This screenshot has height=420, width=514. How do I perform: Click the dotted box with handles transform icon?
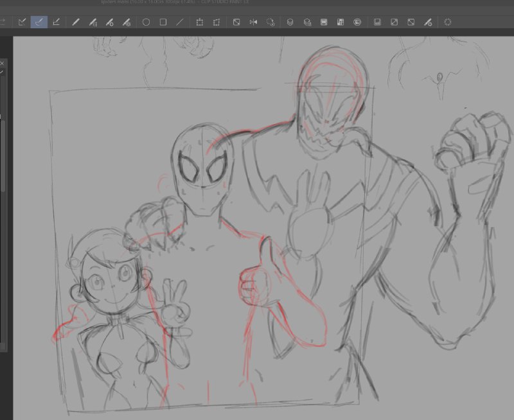coord(200,22)
